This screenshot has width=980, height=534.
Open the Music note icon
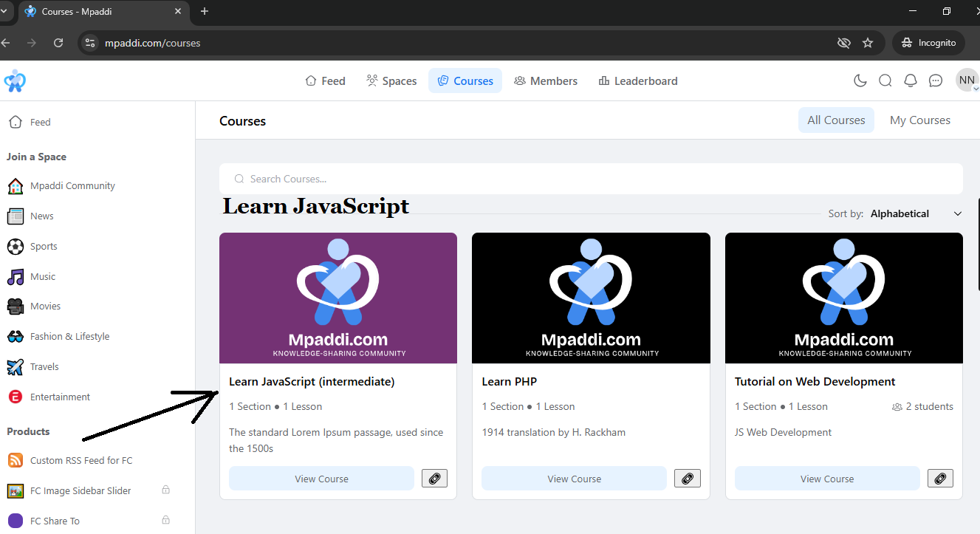[15, 276]
